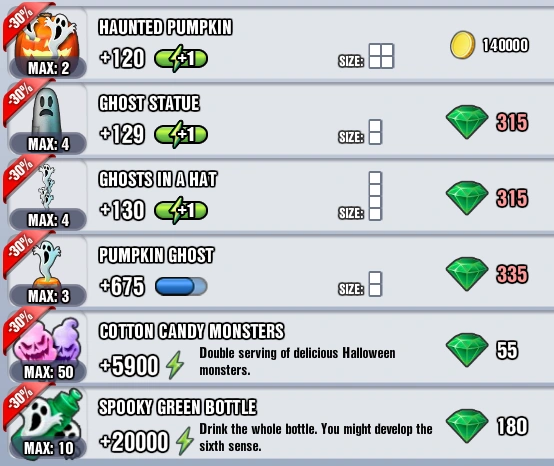Tap the Spooky Green Bottle thumbnail
The image size is (554, 466).
point(47,424)
